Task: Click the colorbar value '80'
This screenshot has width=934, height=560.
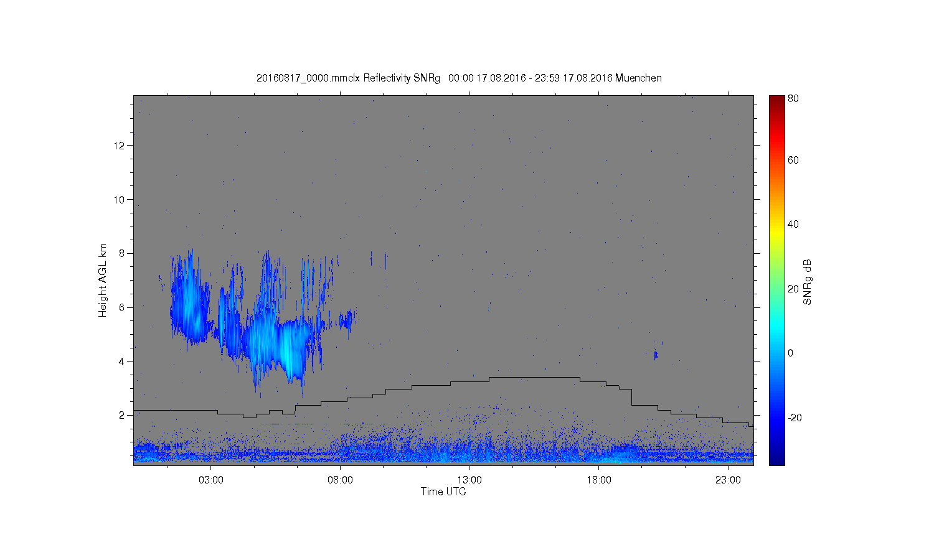Action: [x=793, y=98]
